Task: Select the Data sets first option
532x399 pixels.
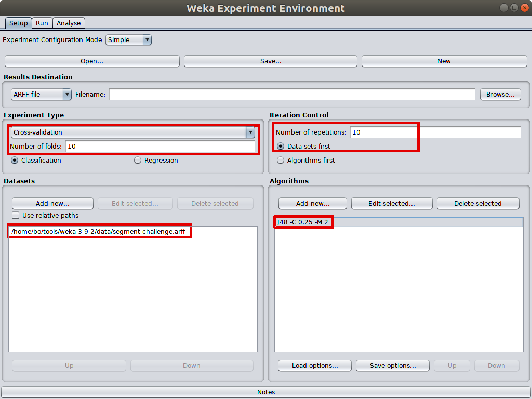Action: [x=280, y=146]
